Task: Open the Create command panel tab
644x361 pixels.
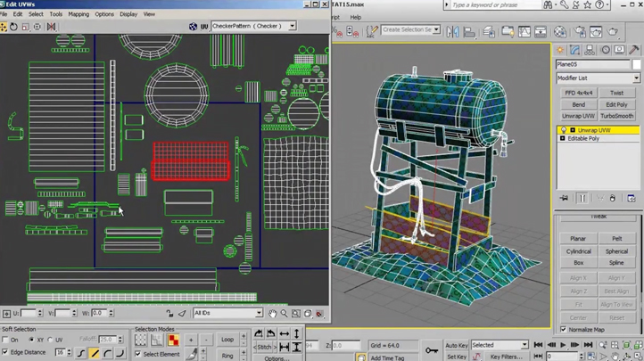Action: pos(560,50)
